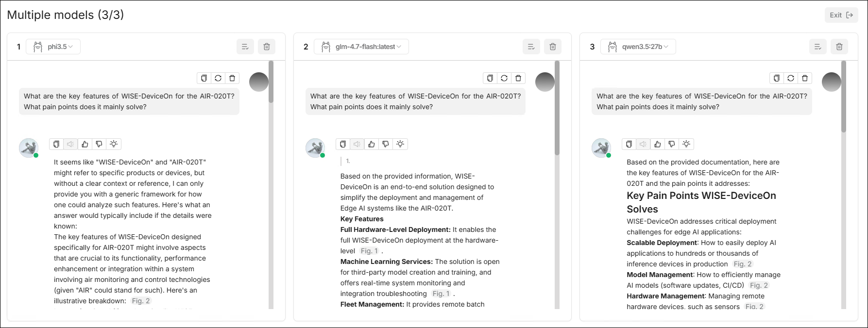This screenshot has height=328, width=868.
Task: Delete the user question in glm-4.7-flash panel
Action: (518, 78)
